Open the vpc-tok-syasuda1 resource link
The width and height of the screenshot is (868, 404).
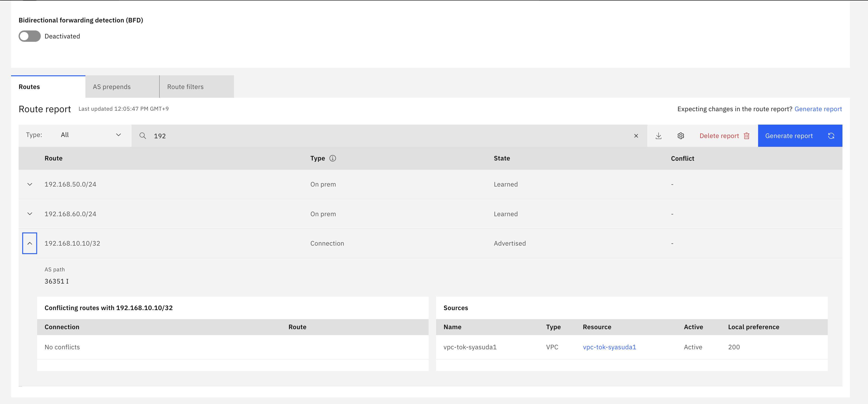tap(609, 347)
